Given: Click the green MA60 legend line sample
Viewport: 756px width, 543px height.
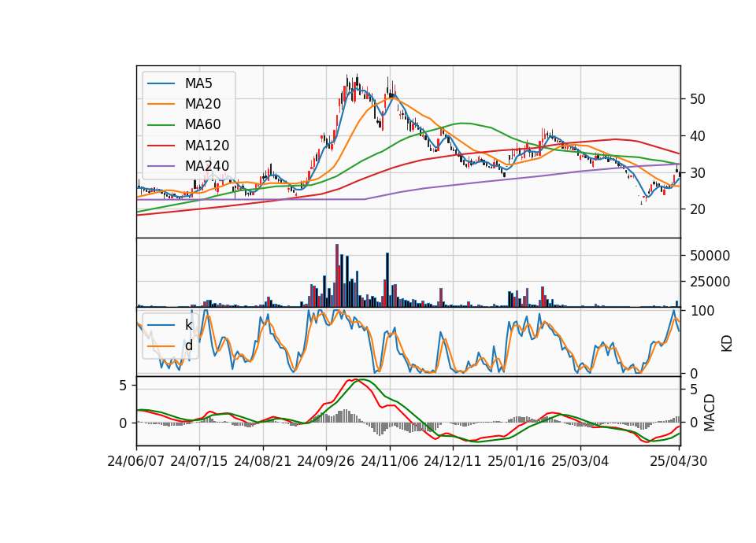Looking at the screenshot, I should click(x=161, y=125).
